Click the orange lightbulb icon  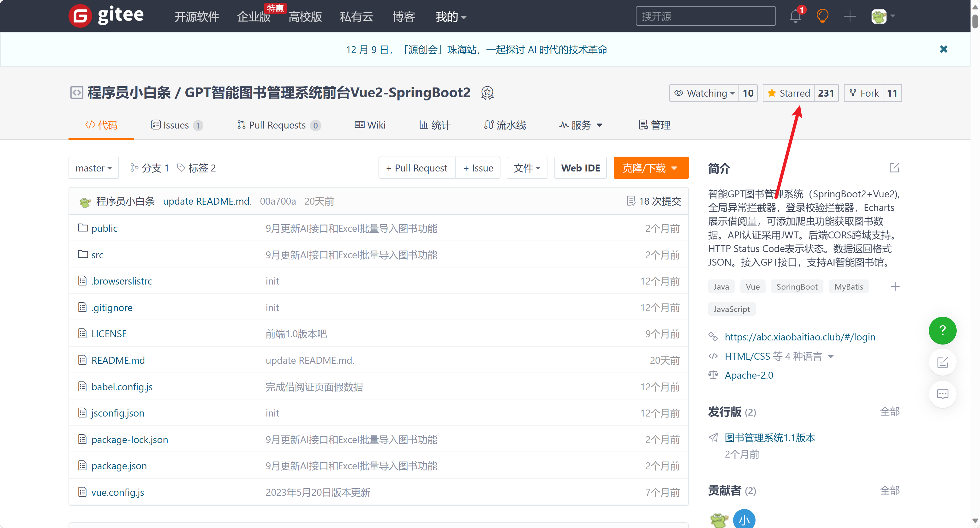pos(822,16)
